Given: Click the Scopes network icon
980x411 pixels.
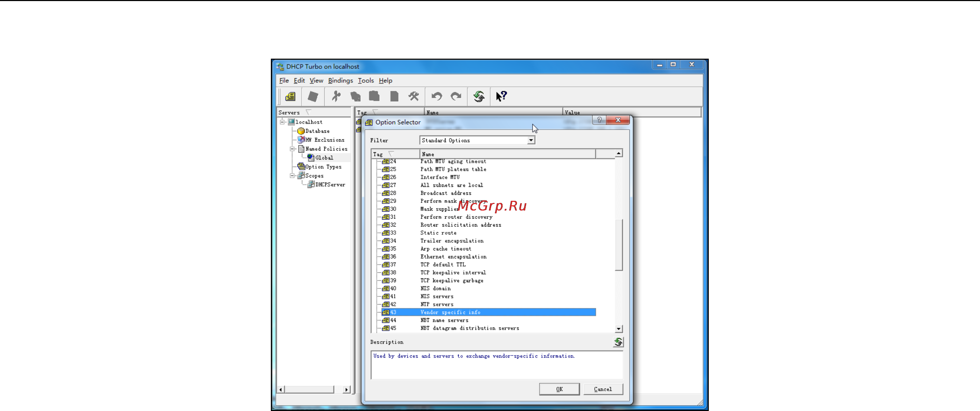Looking at the screenshot, I should click(301, 176).
